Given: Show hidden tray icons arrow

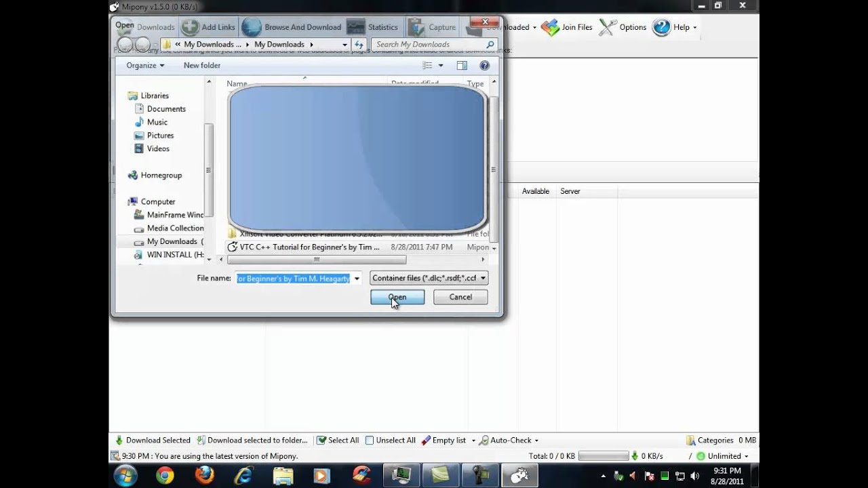Looking at the screenshot, I should point(604,476).
